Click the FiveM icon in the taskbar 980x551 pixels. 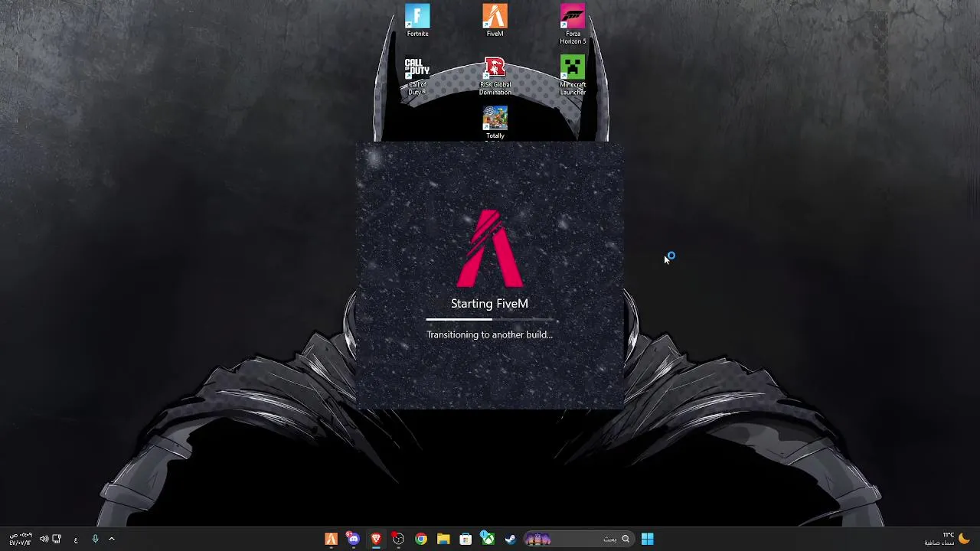(x=331, y=539)
